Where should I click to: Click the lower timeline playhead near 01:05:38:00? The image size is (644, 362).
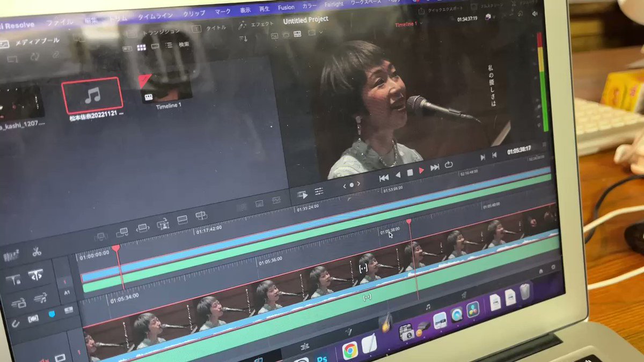point(409,221)
